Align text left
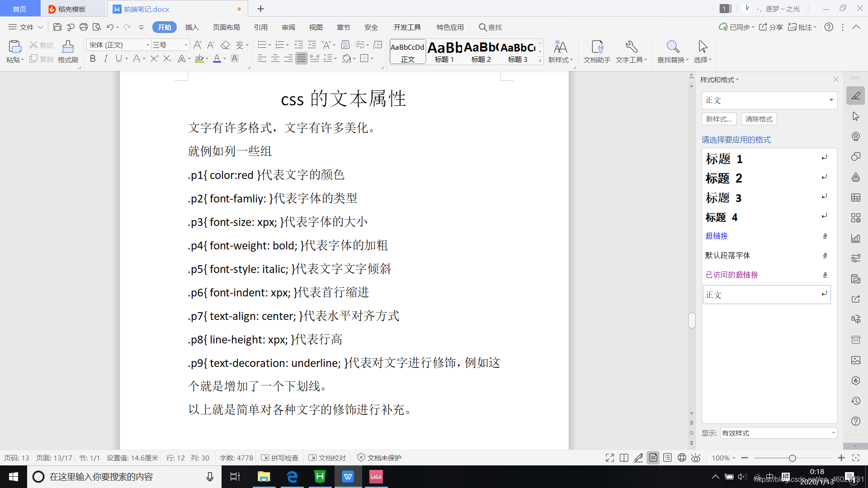 (262, 58)
